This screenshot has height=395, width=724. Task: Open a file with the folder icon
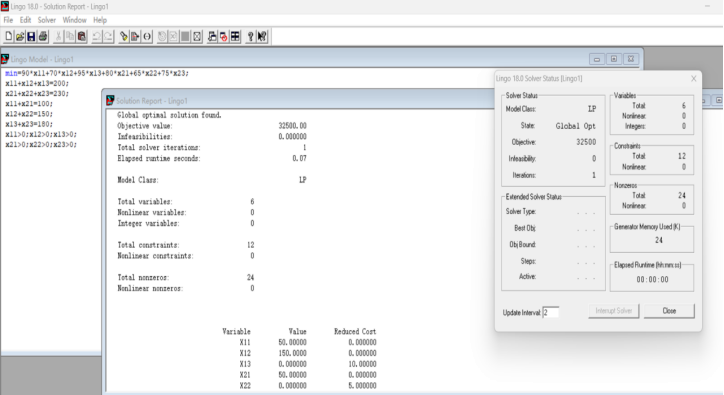(x=20, y=36)
